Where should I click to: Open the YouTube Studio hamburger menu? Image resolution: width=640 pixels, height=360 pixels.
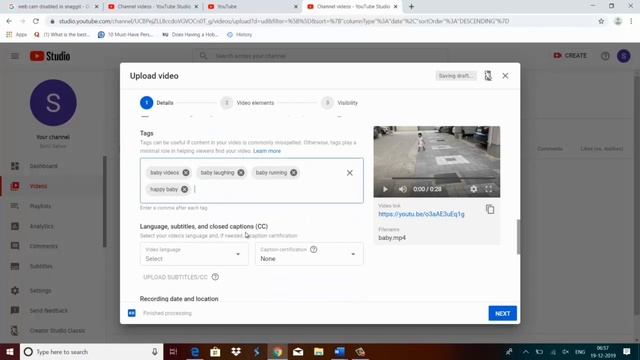15,56
